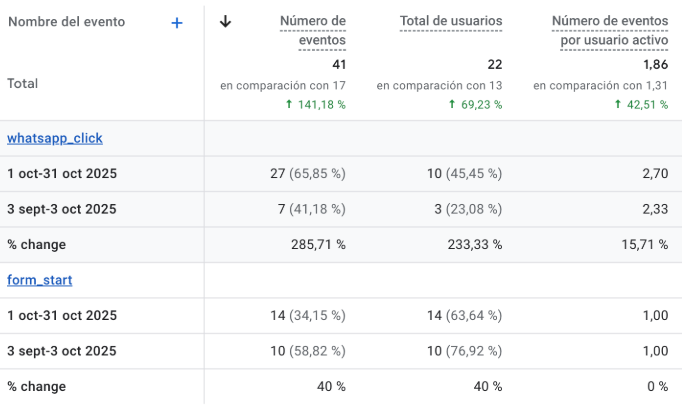Click the plus icon to add dimension
Image resolution: width=682 pixels, height=408 pixels.
pos(177,22)
